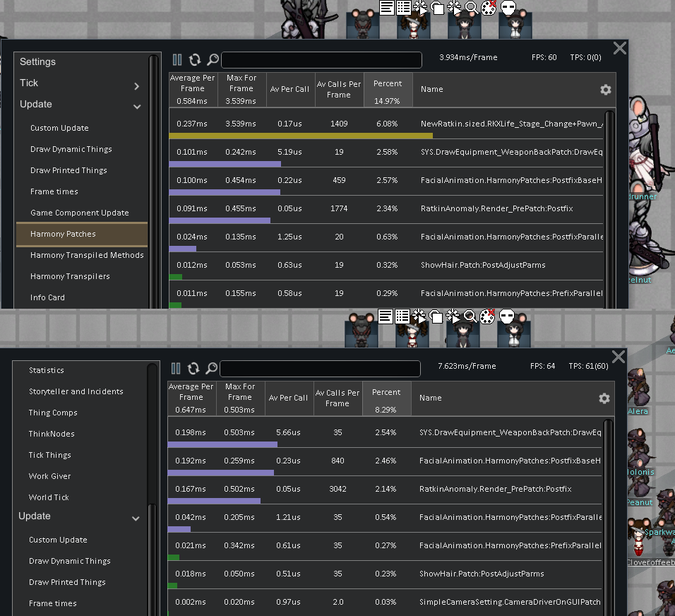Refresh the lower analyzer window's entries
The width and height of the screenshot is (675, 616).
tap(193, 368)
